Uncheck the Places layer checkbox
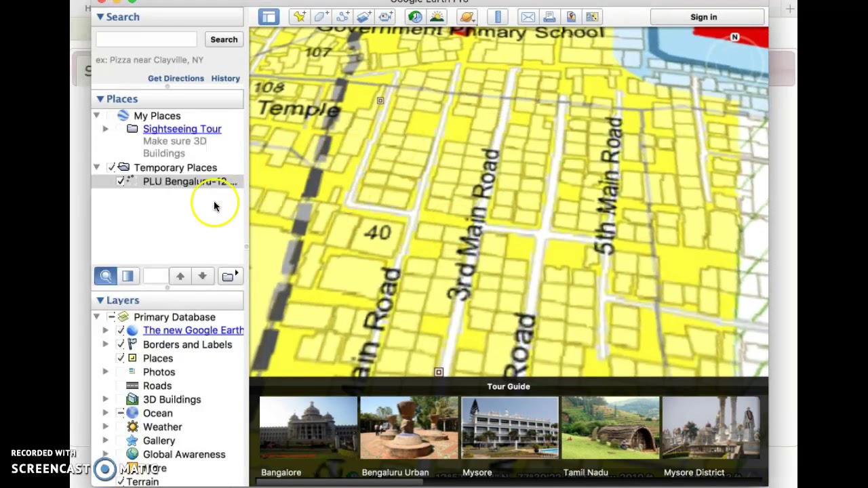868x488 pixels. [121, 358]
